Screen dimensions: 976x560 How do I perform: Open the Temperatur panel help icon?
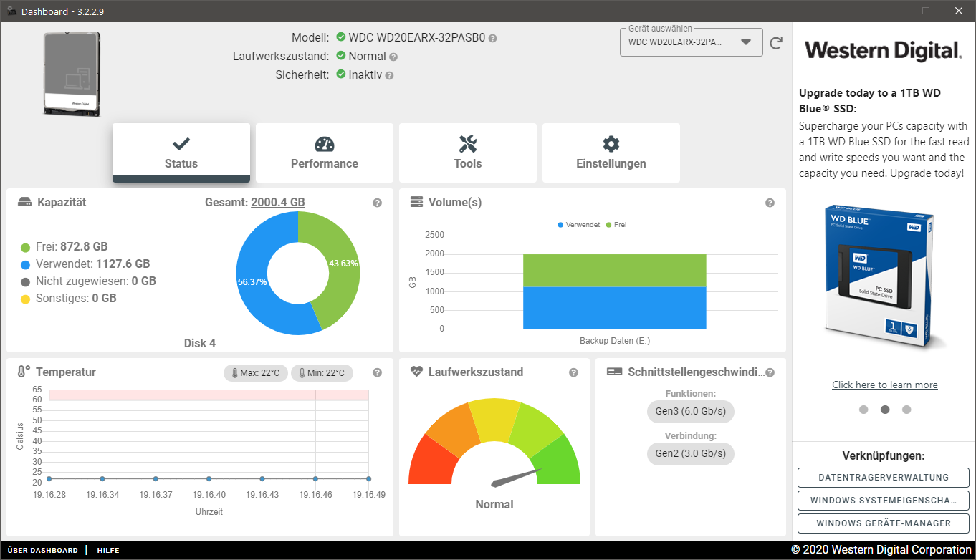coord(378,372)
